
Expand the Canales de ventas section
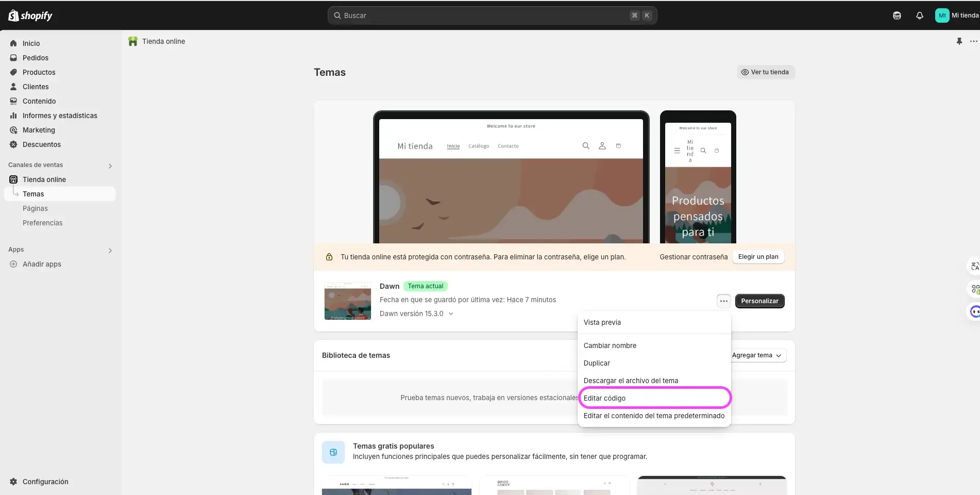coord(110,166)
